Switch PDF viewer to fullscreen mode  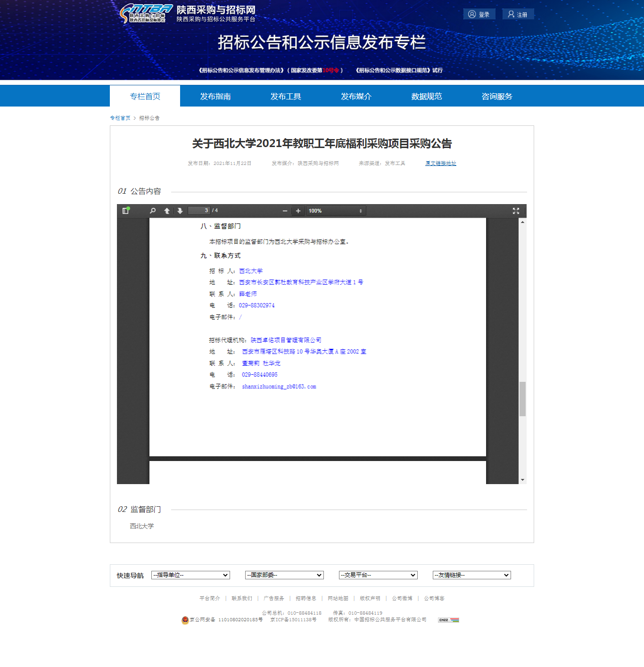click(516, 211)
